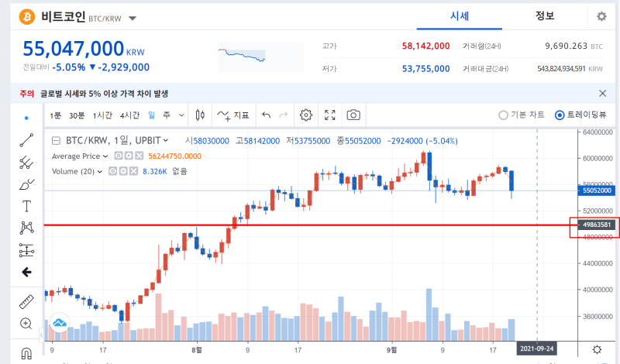Image resolution: width=620 pixels, height=364 pixels.
Task: Click the zoom-in magnifier tool
Action: [x=26, y=324]
